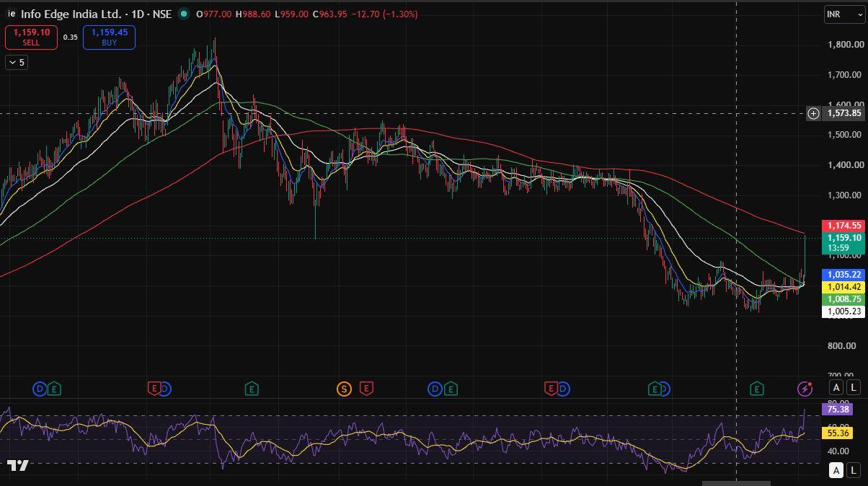Image resolution: width=868 pixels, height=486 pixels.
Task: Toggle auto scale A on price pane
Action: click(x=836, y=388)
